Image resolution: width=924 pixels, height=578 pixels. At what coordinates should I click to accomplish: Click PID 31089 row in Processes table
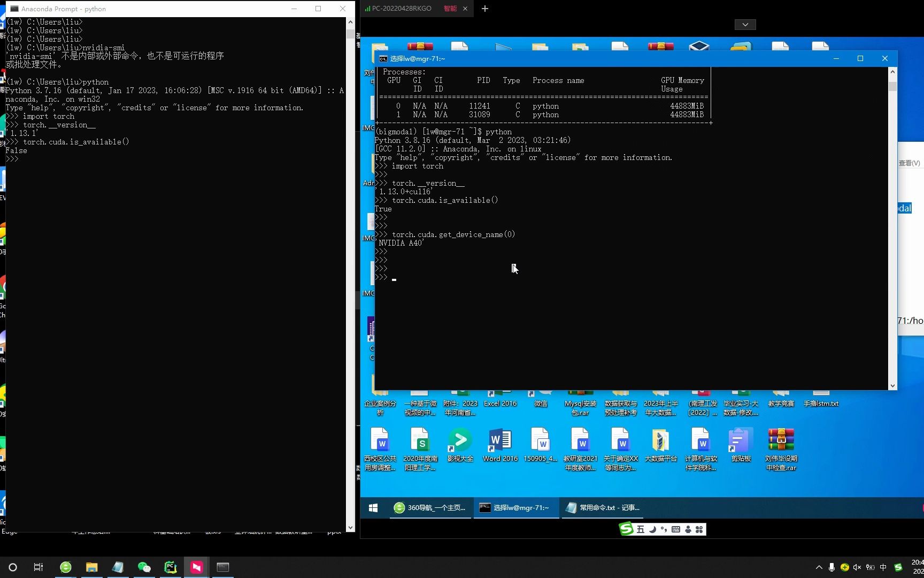click(x=545, y=115)
